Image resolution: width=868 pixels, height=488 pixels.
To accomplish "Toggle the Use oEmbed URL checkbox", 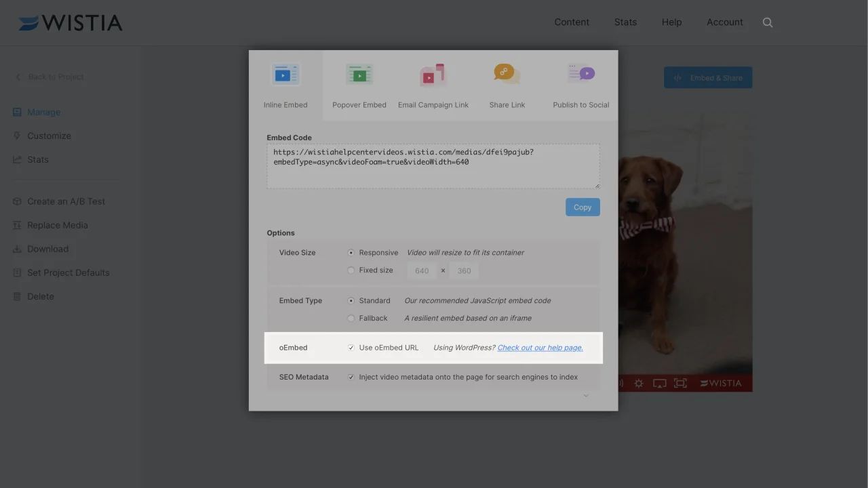I will (351, 348).
